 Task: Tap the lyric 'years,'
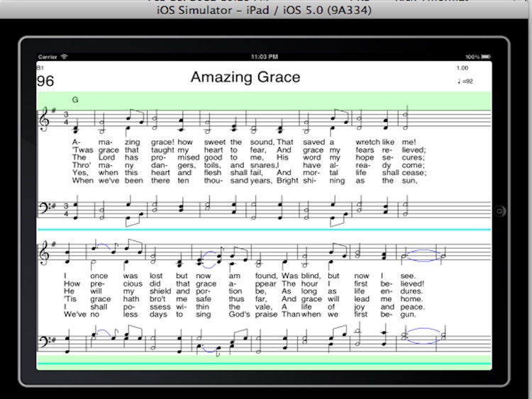tap(261, 181)
